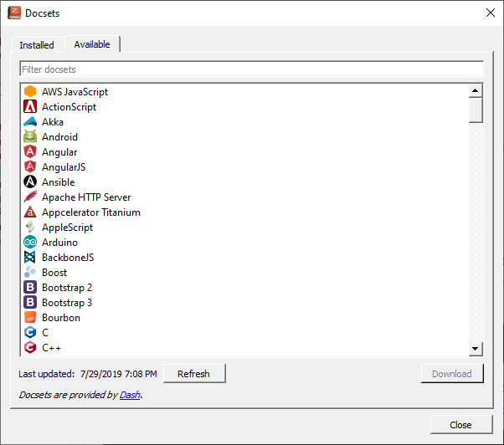Pick the 'Angular' list entry
This screenshot has width=504, height=445.
point(59,152)
